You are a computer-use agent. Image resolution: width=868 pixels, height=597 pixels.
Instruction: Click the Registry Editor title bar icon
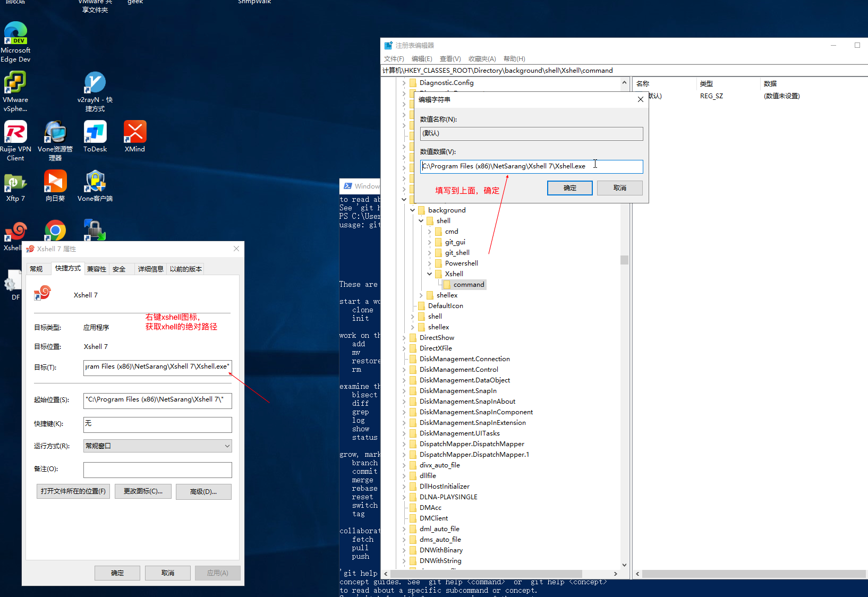pyautogui.click(x=388, y=46)
